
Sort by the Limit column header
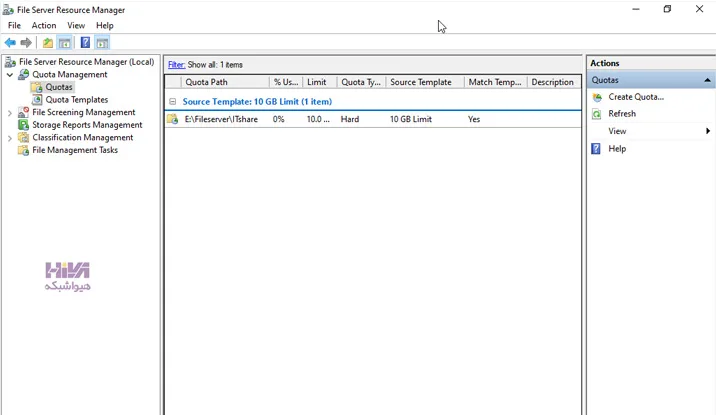click(320, 82)
